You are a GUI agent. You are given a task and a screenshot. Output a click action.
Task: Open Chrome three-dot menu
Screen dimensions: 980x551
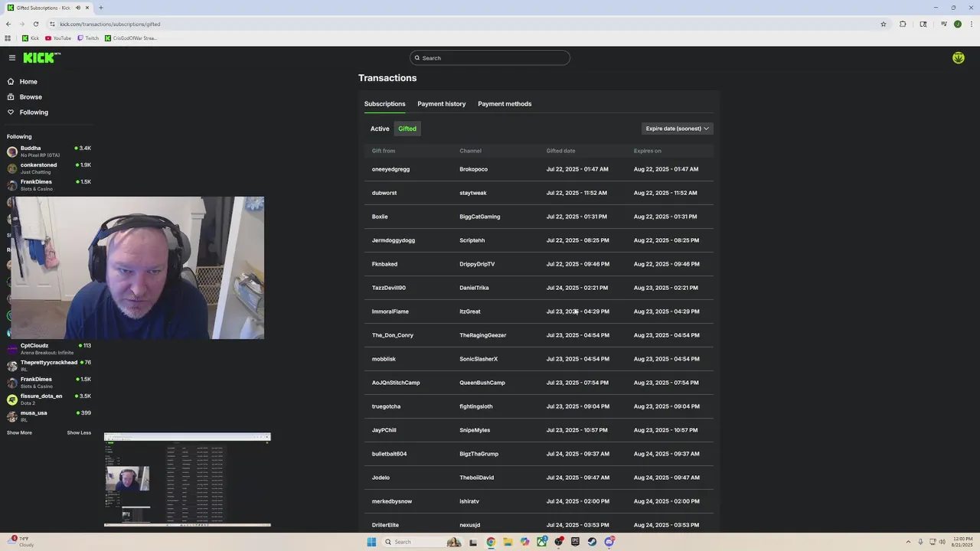(x=971, y=24)
